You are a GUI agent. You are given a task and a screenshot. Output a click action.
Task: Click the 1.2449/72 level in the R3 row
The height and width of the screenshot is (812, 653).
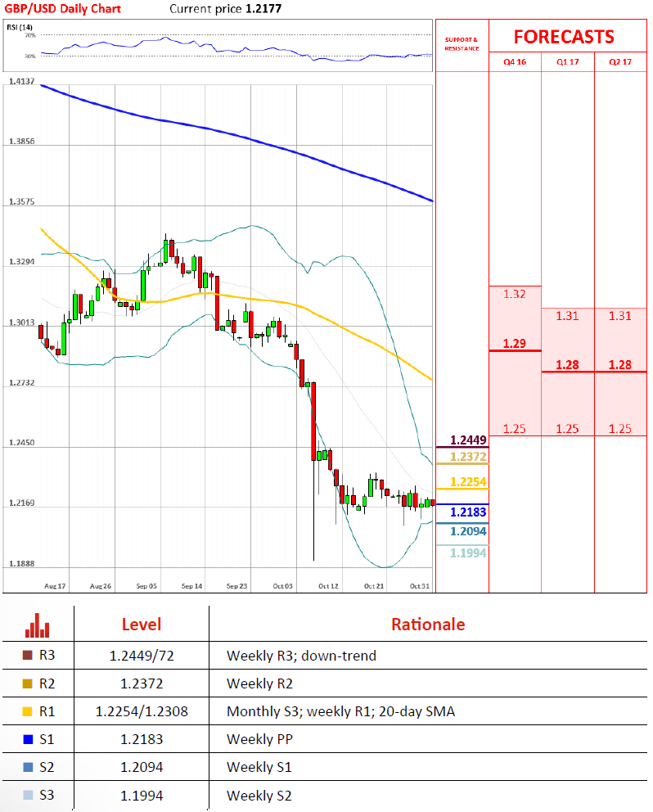(142, 656)
